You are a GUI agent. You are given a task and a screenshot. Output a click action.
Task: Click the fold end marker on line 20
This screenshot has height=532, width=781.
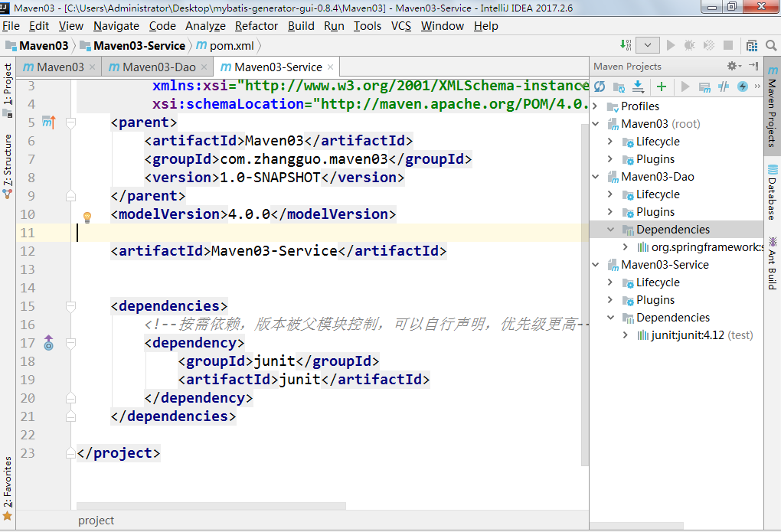(70, 398)
